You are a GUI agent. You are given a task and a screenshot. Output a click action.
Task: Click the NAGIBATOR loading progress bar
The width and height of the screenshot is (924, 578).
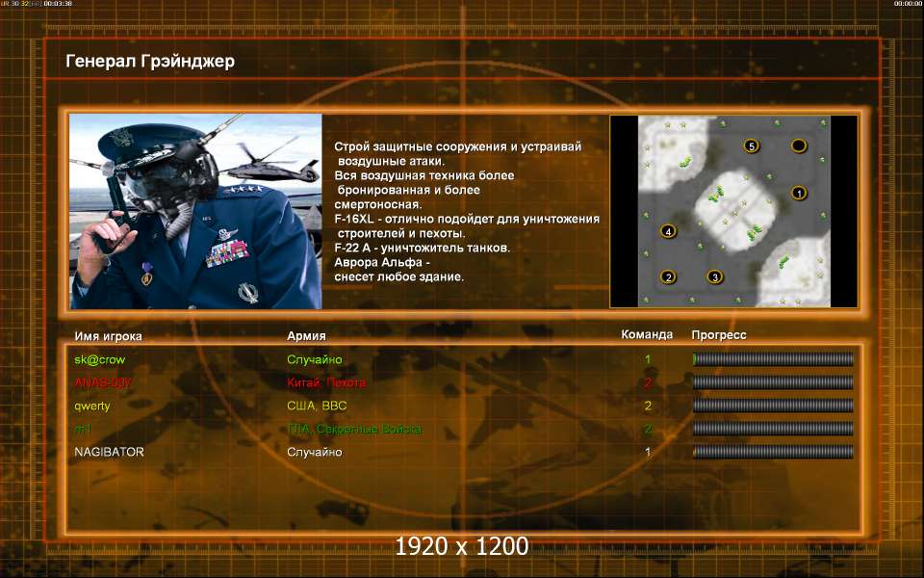[x=773, y=453]
